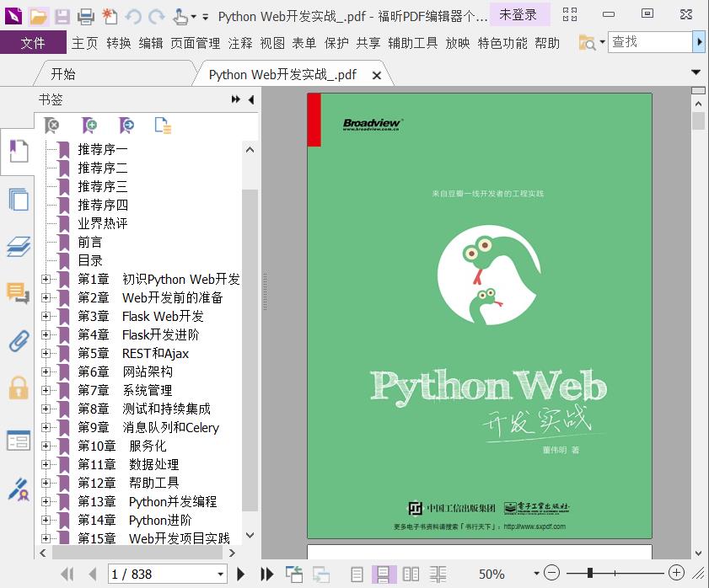Image resolution: width=709 pixels, height=588 pixels.
Task: Open the 文件 menu
Action: point(33,43)
